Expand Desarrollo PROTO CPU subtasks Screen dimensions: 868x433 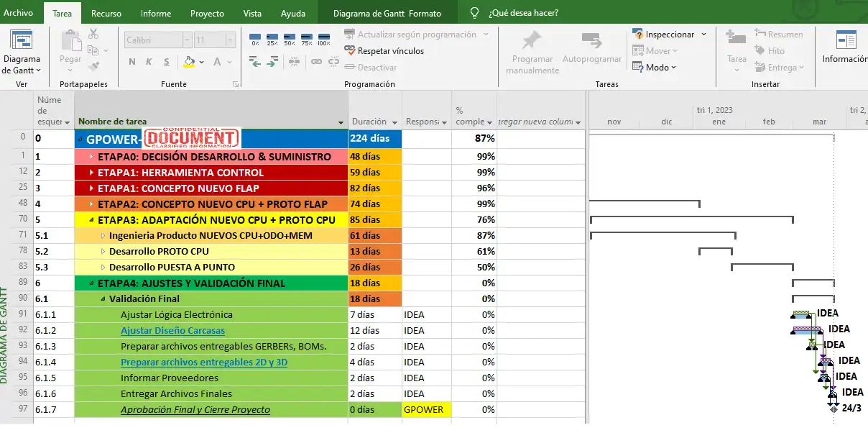tap(103, 252)
